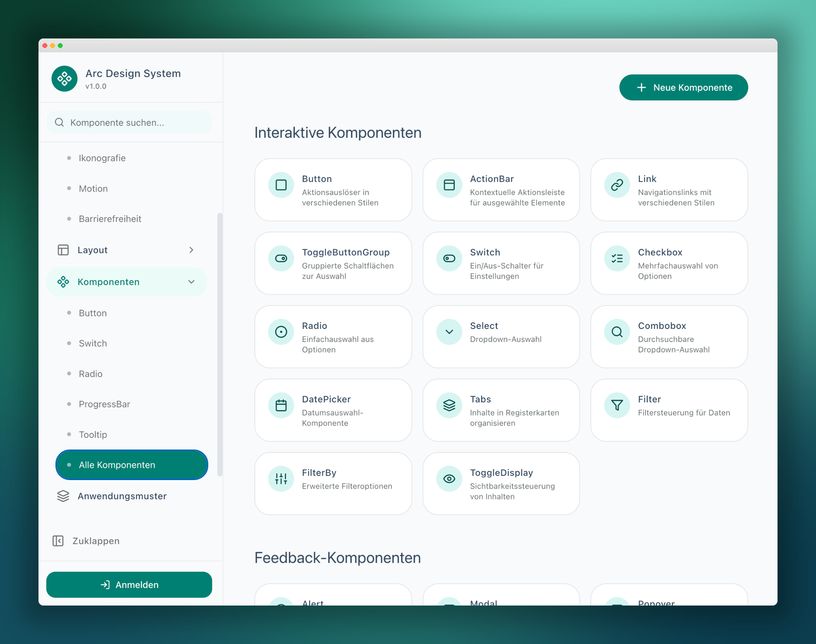Click the Layout panel icon

click(x=63, y=250)
